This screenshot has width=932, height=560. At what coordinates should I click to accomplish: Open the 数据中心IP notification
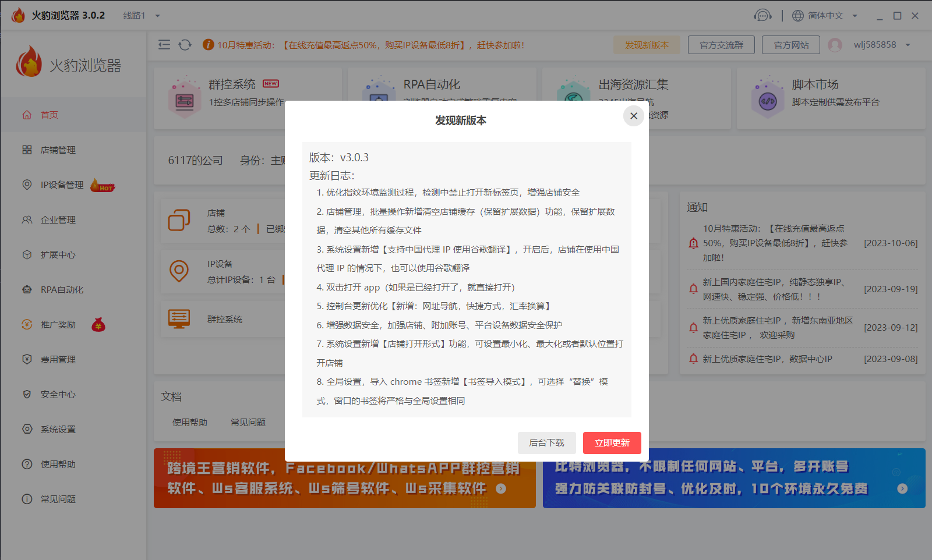pos(802,359)
